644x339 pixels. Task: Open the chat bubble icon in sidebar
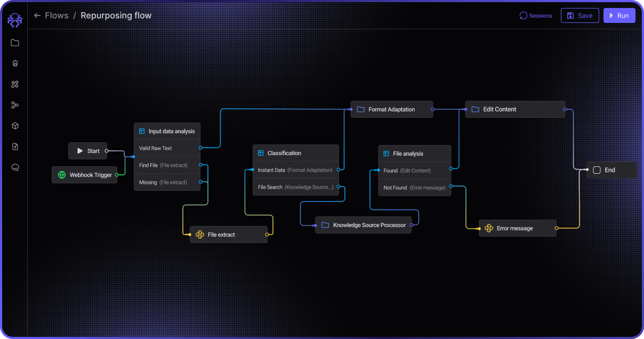pyautogui.click(x=15, y=167)
